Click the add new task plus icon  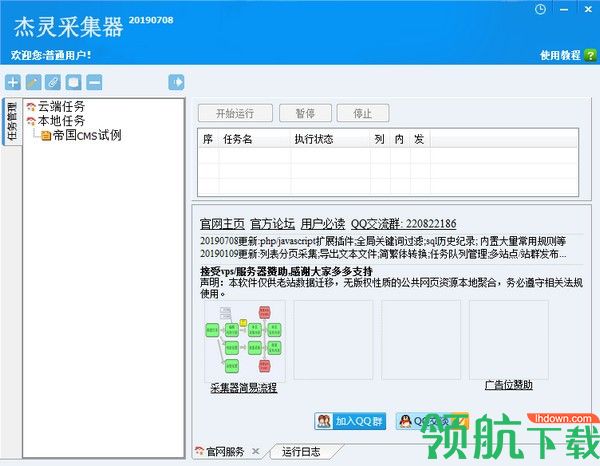13,82
